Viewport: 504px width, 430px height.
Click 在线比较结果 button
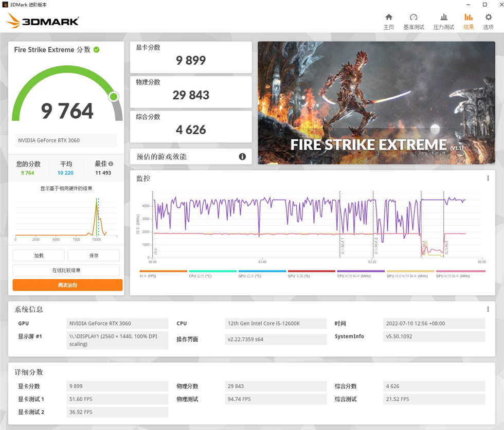coord(66,270)
